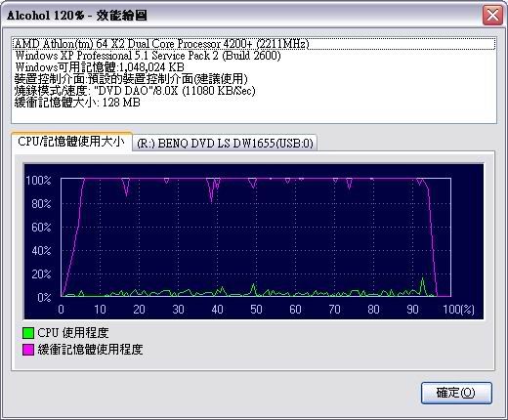Click the green CPU spike near 90

click(x=423, y=286)
